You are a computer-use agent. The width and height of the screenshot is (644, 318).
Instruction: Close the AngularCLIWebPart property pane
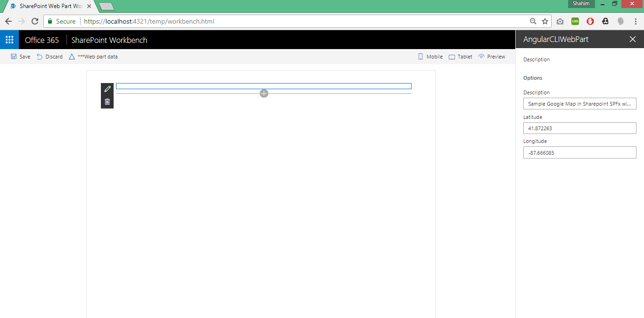coord(633,39)
